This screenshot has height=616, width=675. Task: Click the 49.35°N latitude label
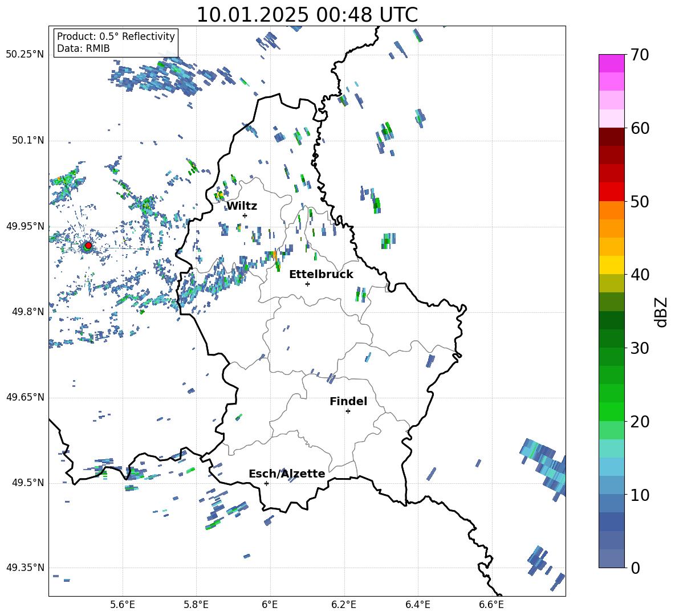coord(25,568)
